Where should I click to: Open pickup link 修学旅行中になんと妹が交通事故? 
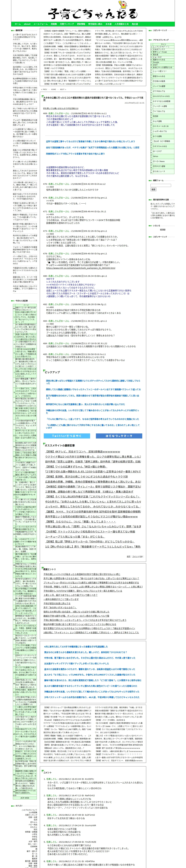85,404
